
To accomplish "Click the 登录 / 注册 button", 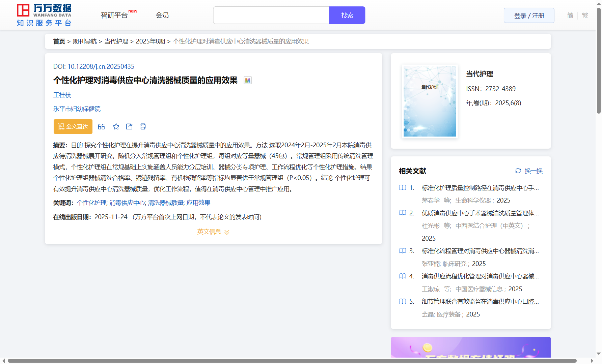I will pos(529,16).
